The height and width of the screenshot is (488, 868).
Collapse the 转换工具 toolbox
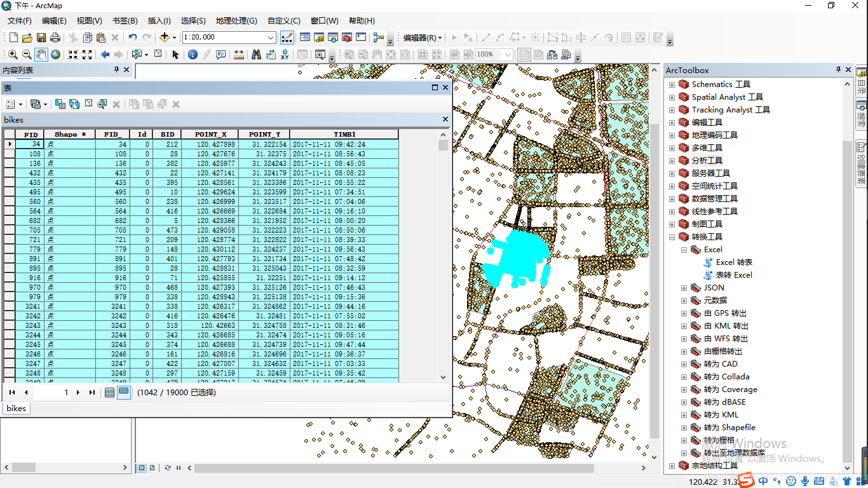[x=672, y=237]
